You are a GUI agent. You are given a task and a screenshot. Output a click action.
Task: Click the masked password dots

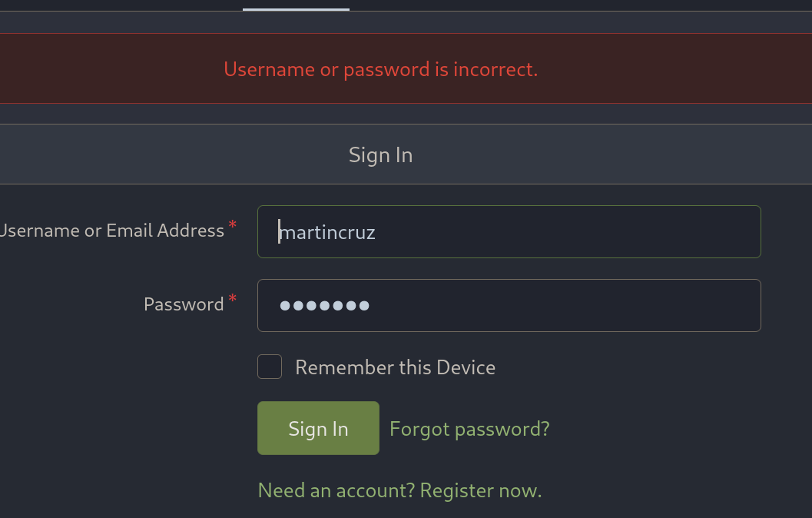click(325, 305)
